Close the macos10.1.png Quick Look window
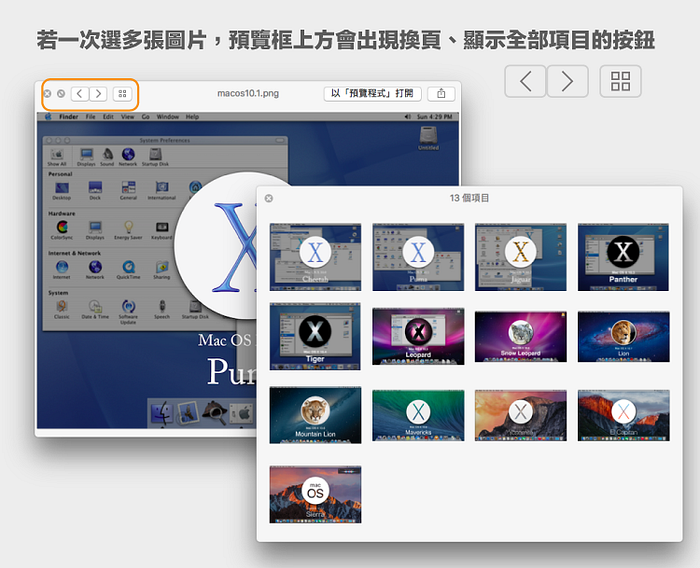Viewport: 700px width, 568px height. pyautogui.click(x=47, y=94)
